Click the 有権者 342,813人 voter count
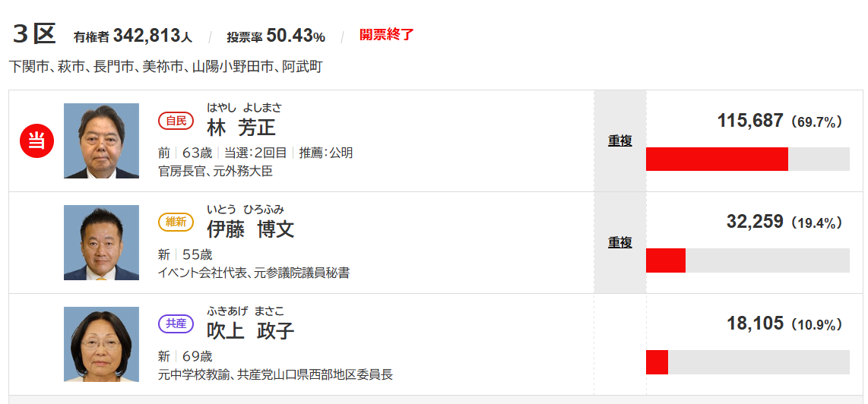868x404 pixels. click(x=132, y=36)
